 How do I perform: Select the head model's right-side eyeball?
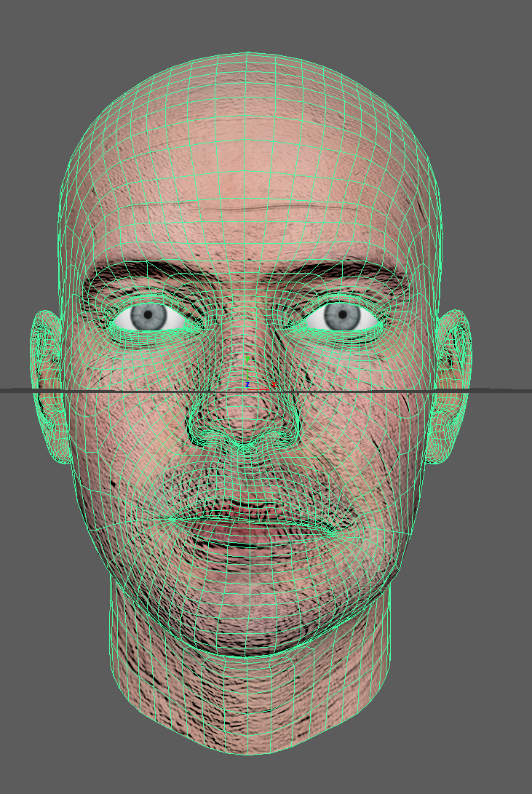(x=343, y=317)
